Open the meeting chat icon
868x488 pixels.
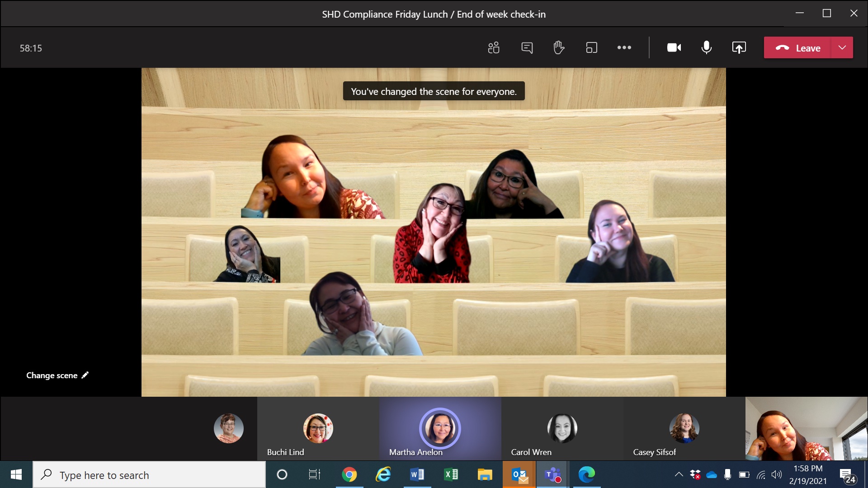tap(527, 48)
